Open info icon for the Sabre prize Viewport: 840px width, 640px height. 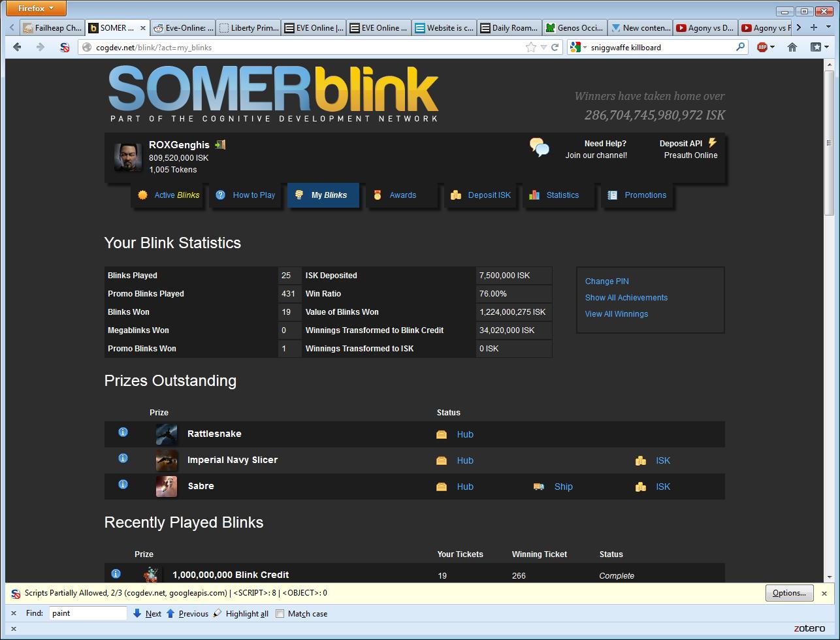[123, 485]
